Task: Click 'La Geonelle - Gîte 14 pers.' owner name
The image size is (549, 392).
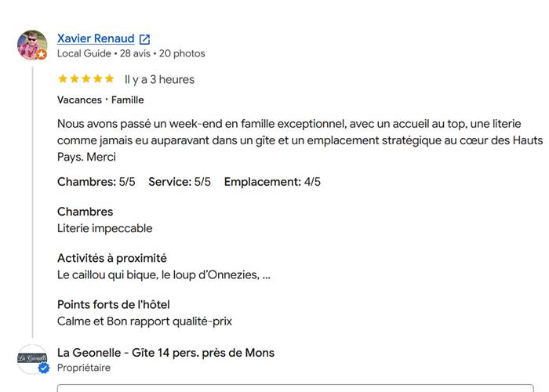Action: point(165,353)
